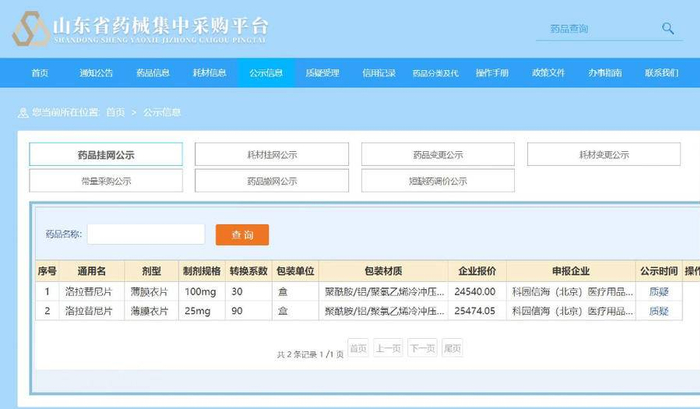Click the 申报企业 column header
The height and width of the screenshot is (409, 700).
click(571, 271)
